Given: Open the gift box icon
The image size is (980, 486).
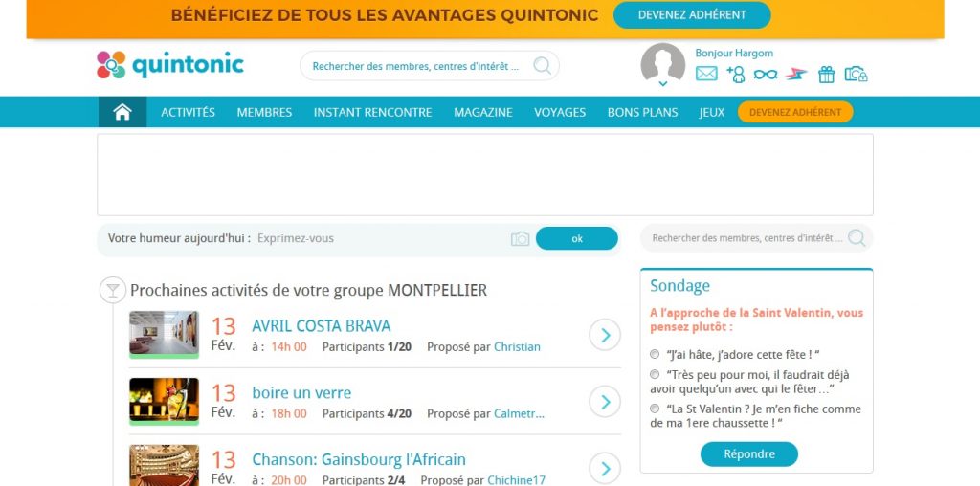Looking at the screenshot, I should (x=826, y=75).
